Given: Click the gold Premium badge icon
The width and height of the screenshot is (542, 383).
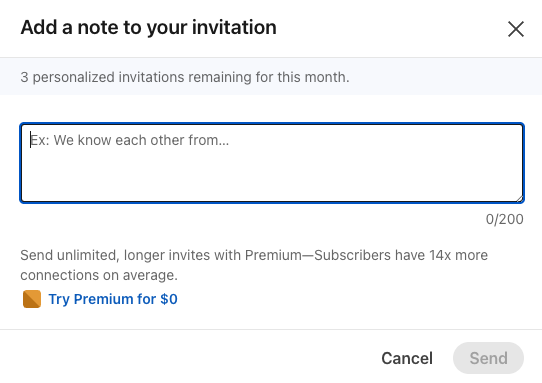Looking at the screenshot, I should [32, 299].
